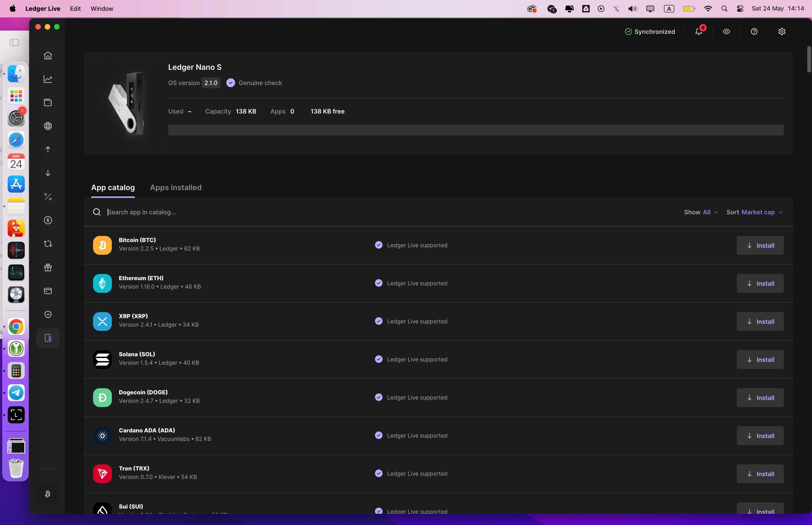Click the Receive down-arrow icon in sidebar
The height and width of the screenshot is (525, 812).
48,173
